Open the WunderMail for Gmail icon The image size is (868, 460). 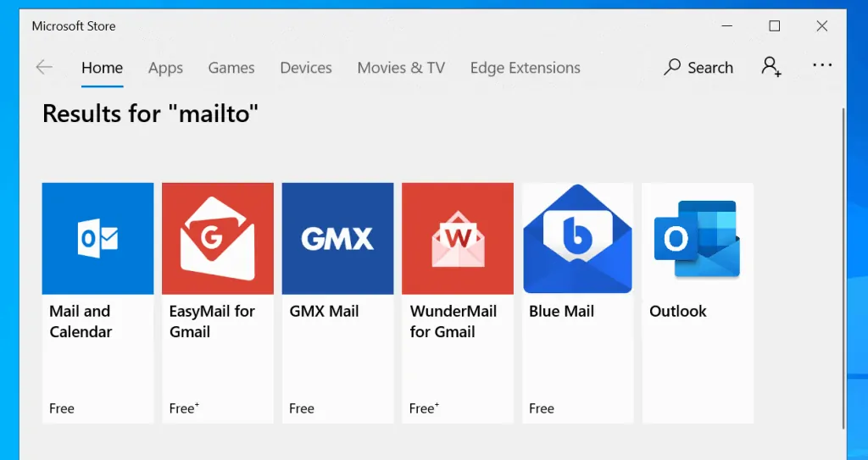(458, 239)
